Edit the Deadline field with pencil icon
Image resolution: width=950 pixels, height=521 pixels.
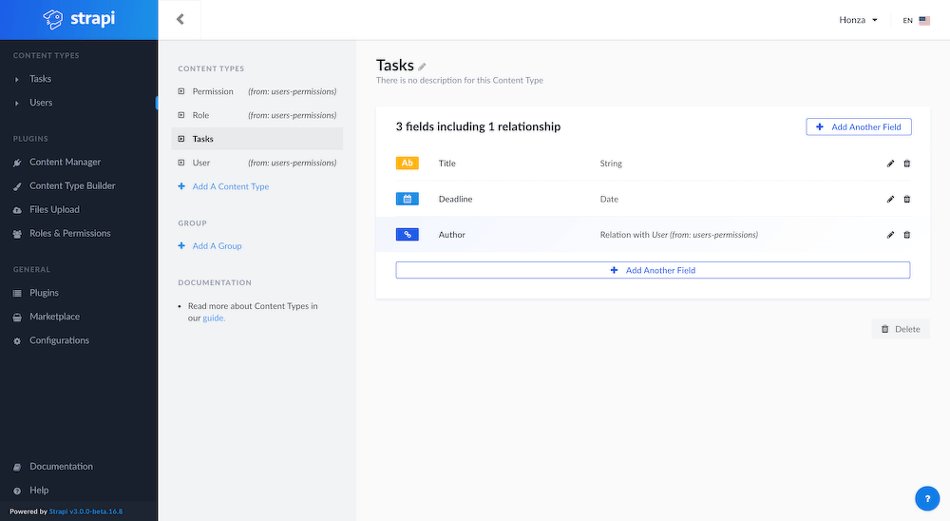[x=890, y=199]
